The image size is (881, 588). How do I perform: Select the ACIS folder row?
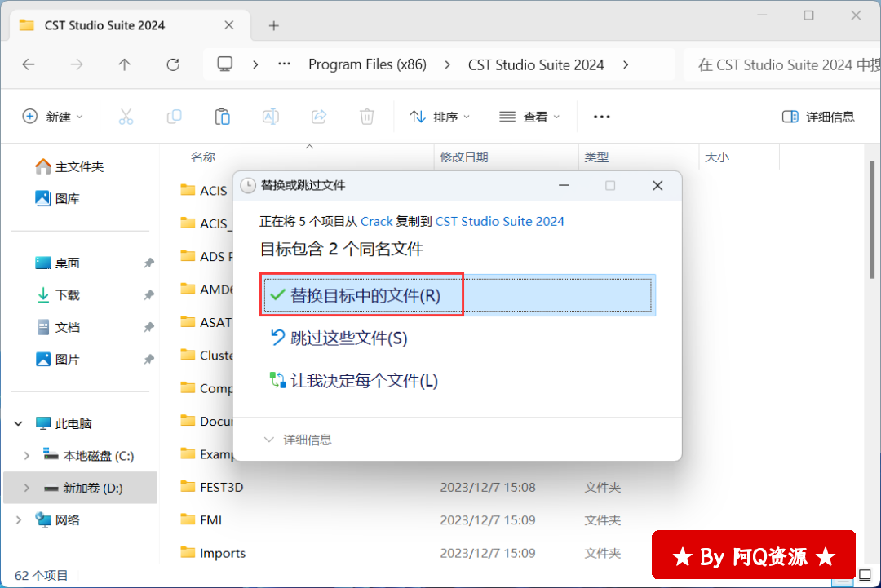pyautogui.click(x=204, y=190)
